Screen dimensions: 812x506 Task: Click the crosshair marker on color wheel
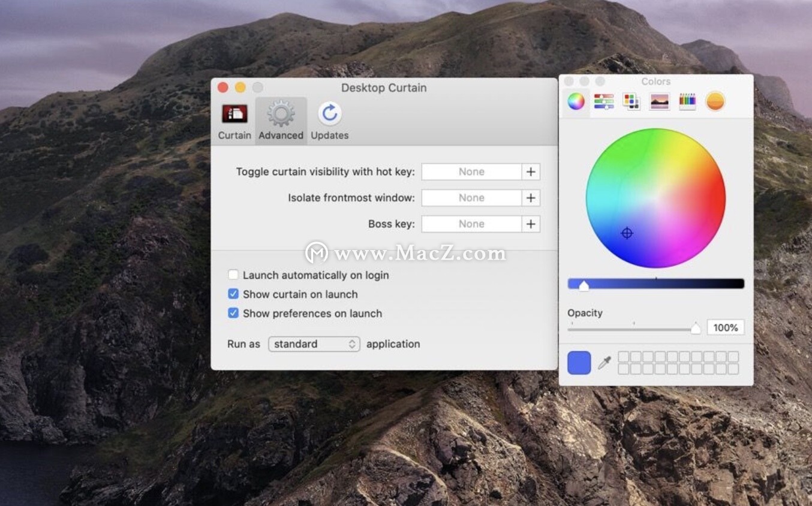(627, 233)
